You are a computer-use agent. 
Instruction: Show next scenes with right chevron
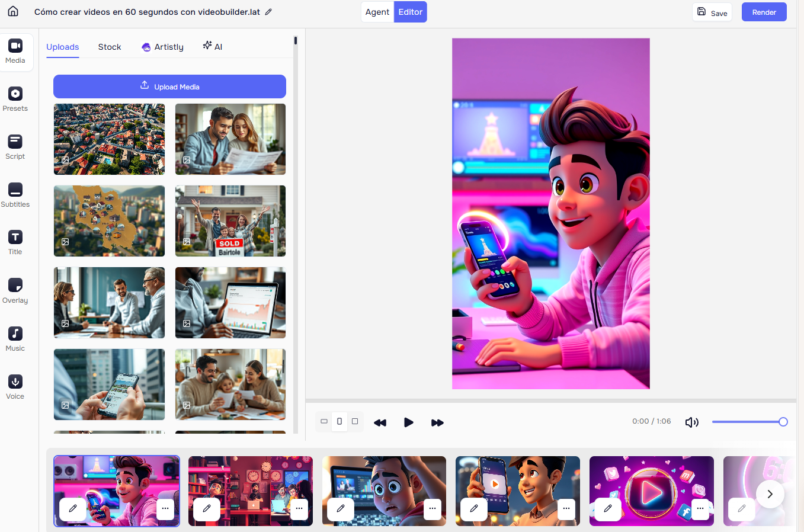pyautogui.click(x=770, y=494)
